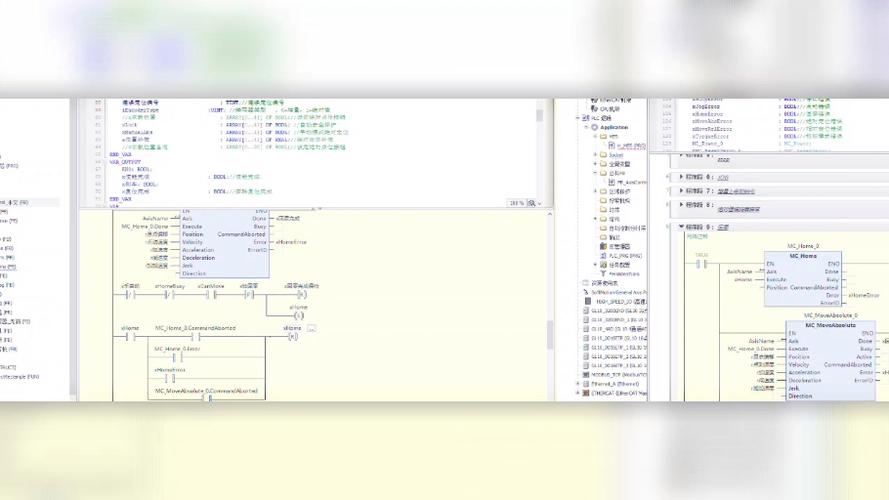
Task: Click the xHomeError contact in the parallel branch
Action: click(x=170, y=379)
